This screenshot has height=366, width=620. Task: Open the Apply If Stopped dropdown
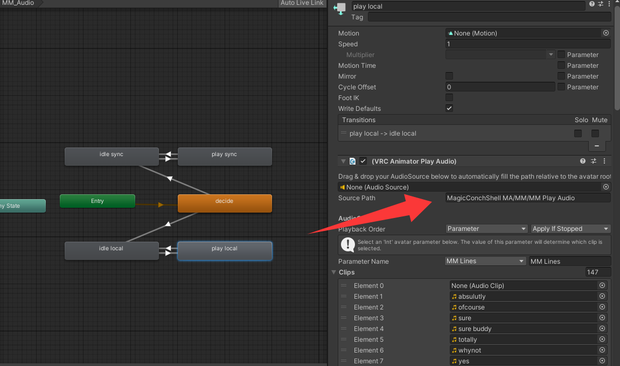[570, 229]
